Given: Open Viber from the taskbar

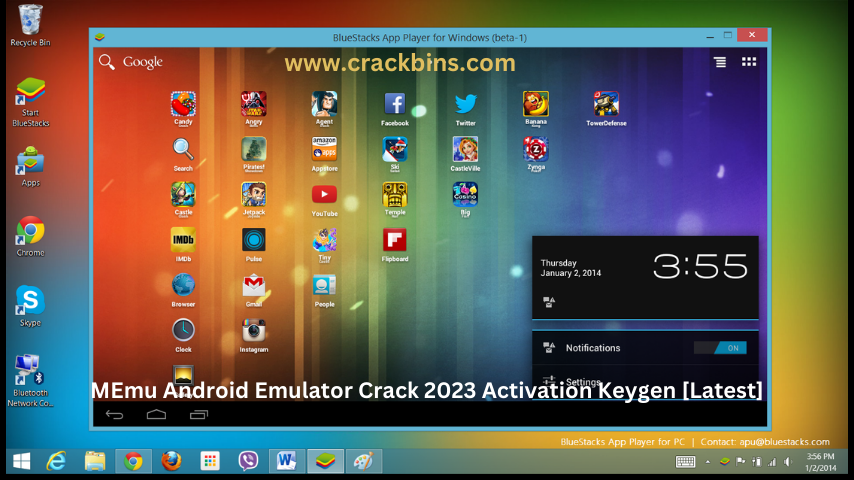Looking at the screenshot, I should (x=248, y=461).
